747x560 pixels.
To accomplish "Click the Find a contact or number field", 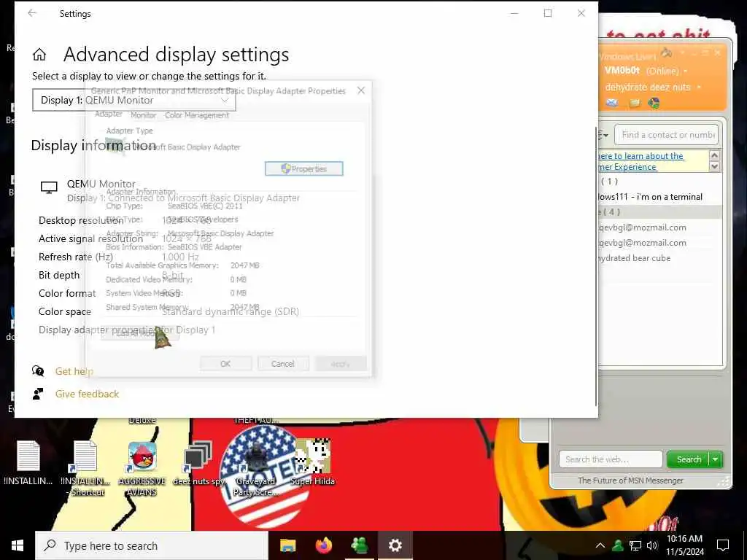I will point(667,135).
